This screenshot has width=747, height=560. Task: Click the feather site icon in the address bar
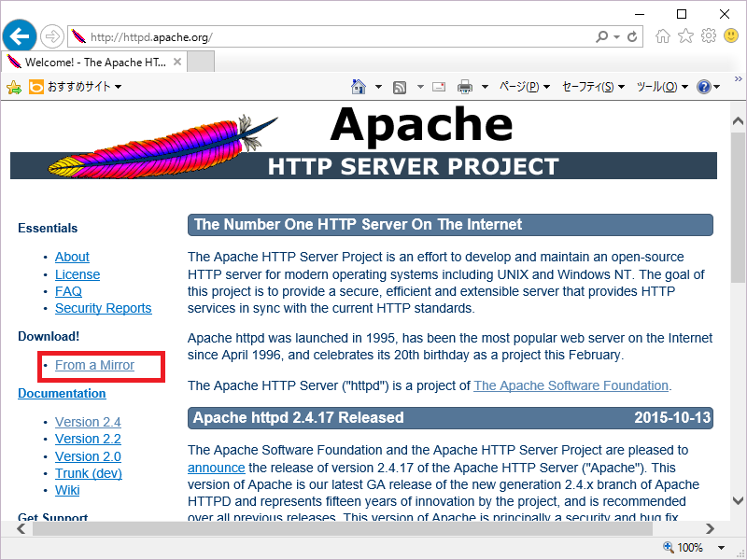(78, 36)
